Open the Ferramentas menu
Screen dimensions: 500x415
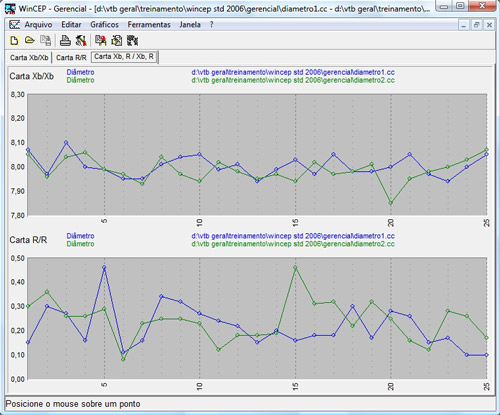click(x=149, y=25)
